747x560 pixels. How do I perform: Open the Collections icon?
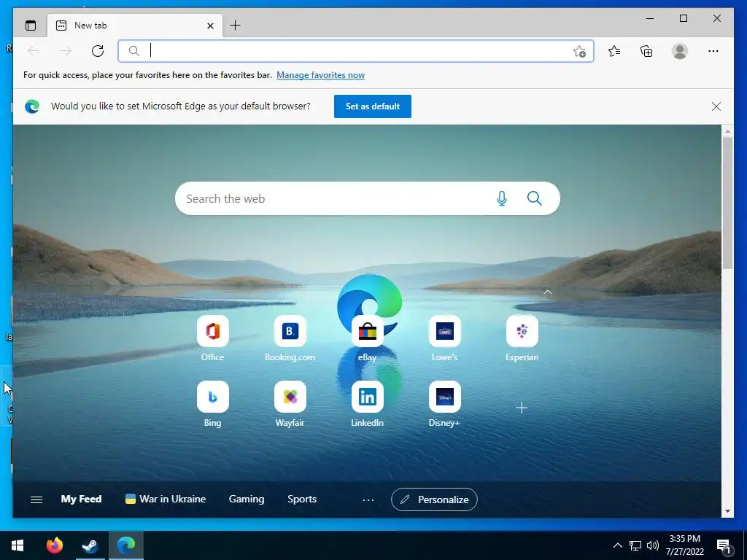tap(646, 51)
